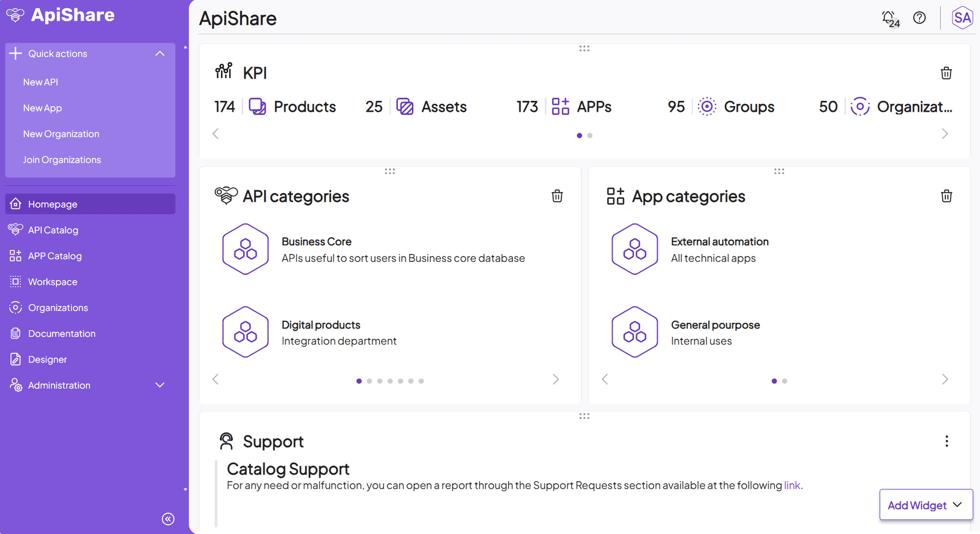Click the Help question mark icon
980x534 pixels.
pyautogui.click(x=919, y=18)
